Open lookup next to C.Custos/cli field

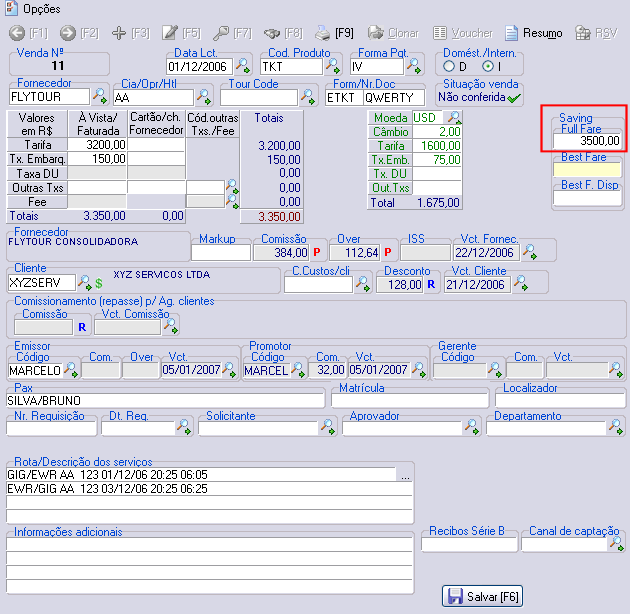[363, 284]
